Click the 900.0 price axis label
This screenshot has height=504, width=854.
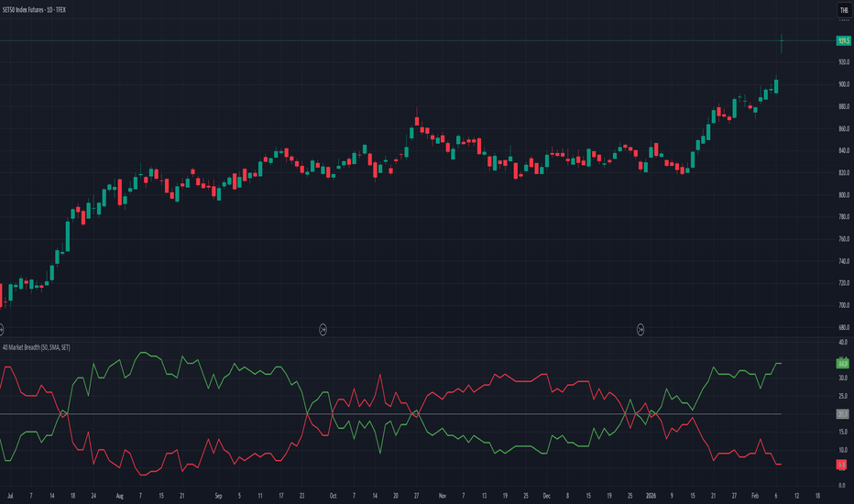pos(844,84)
